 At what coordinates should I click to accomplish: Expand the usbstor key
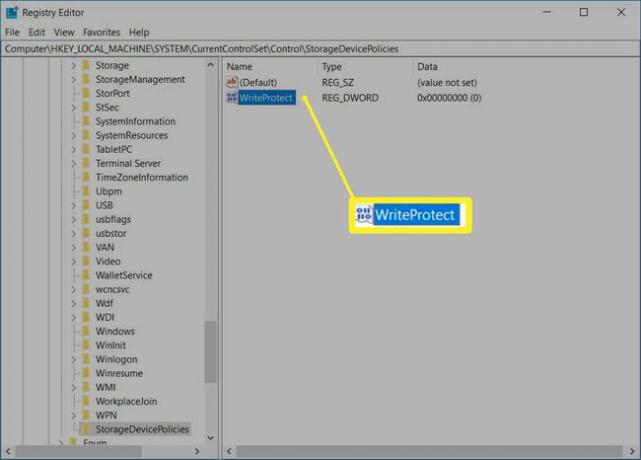(x=74, y=233)
